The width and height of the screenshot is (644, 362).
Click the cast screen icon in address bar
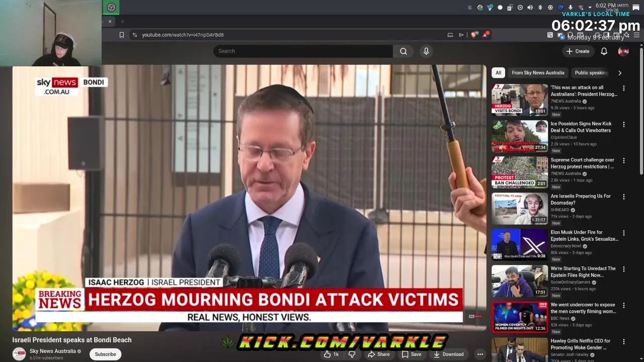click(x=450, y=35)
